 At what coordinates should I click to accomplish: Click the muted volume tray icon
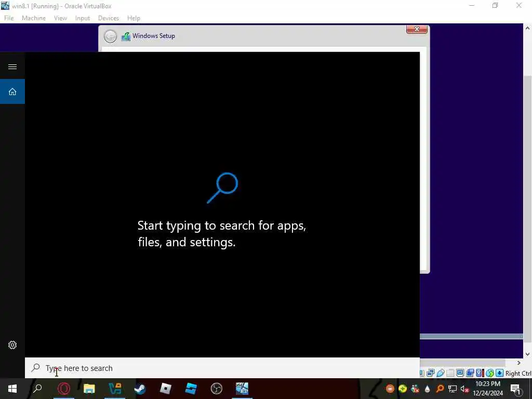465,390
